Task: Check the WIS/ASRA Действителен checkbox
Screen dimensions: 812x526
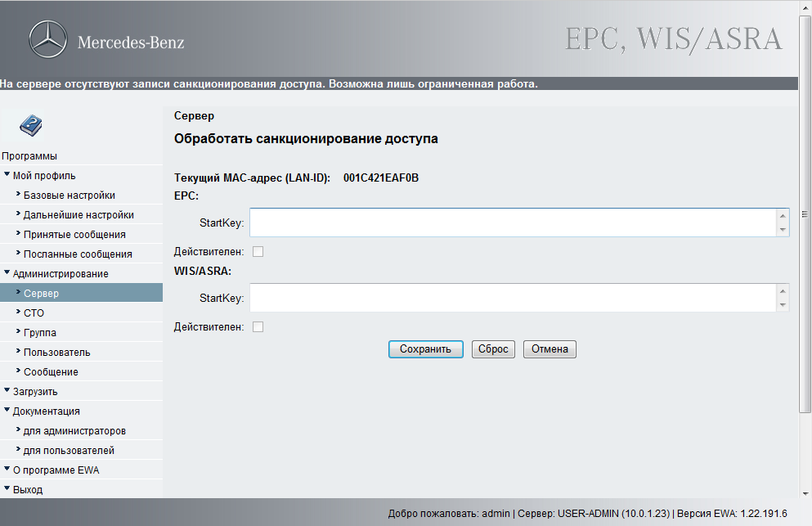Action: 258,327
